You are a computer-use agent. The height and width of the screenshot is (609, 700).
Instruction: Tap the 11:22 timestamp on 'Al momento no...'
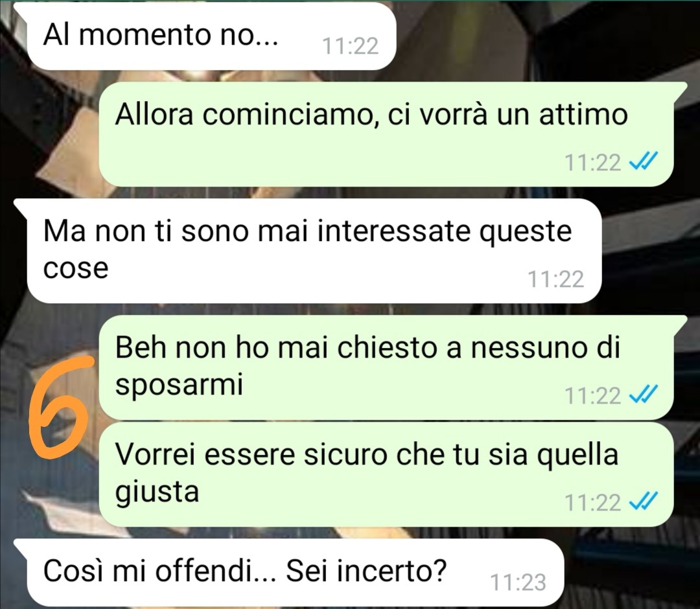pos(351,46)
